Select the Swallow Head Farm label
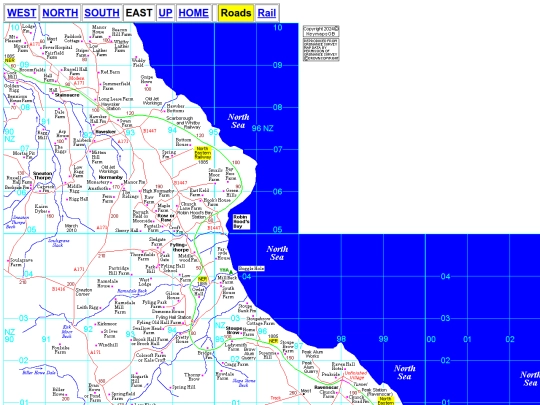Screen dimensions: 540x405 [x=147, y=331]
